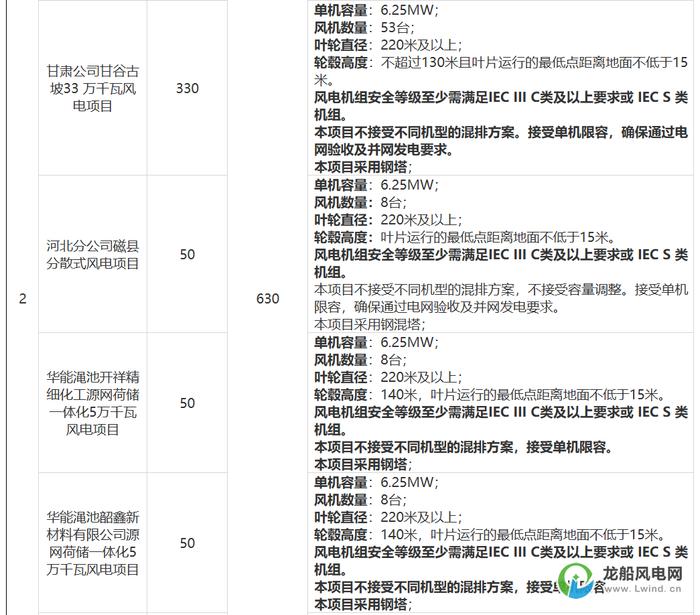
Task: Select the capacity cell 330
Action: tap(187, 88)
